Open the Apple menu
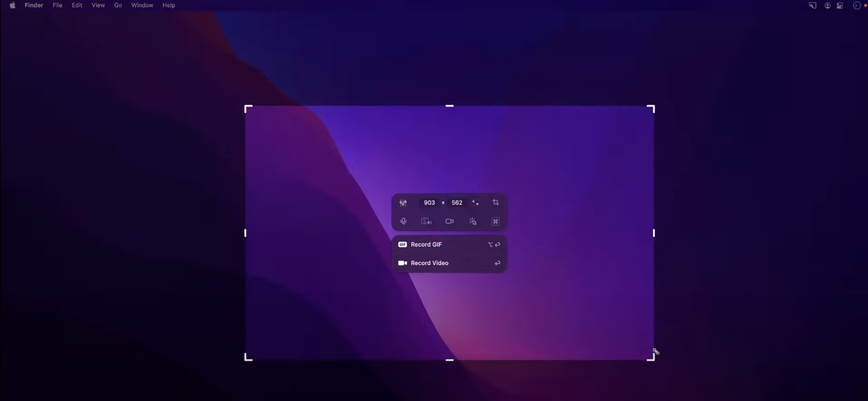This screenshot has height=401, width=868. point(12,6)
